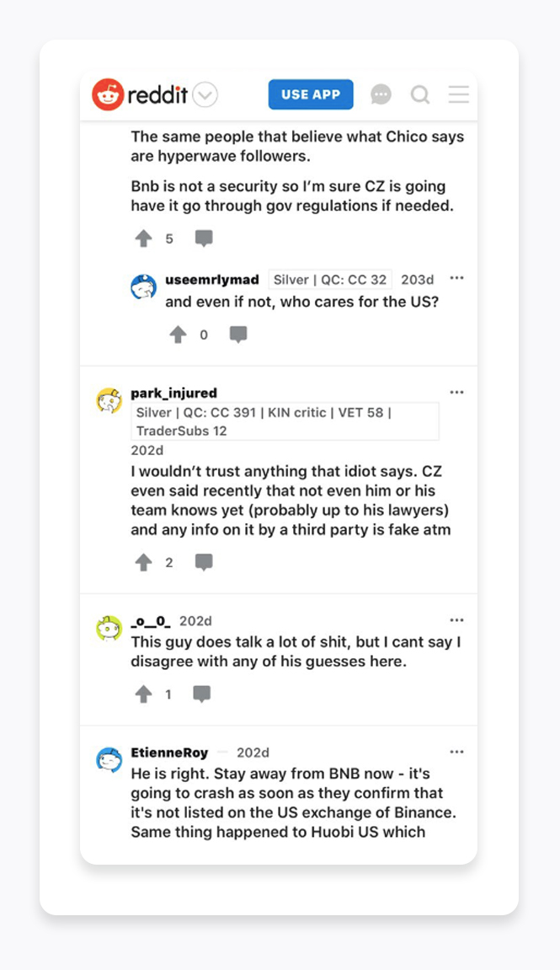The height and width of the screenshot is (970, 560).
Task: Open the search magnifier icon
Action: pos(420,94)
